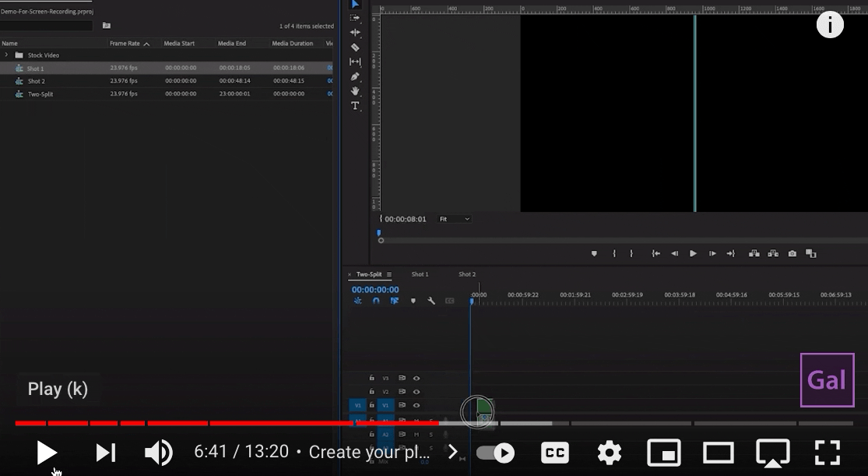Toggle V2 track output eye
The image size is (868, 476).
pos(416,392)
